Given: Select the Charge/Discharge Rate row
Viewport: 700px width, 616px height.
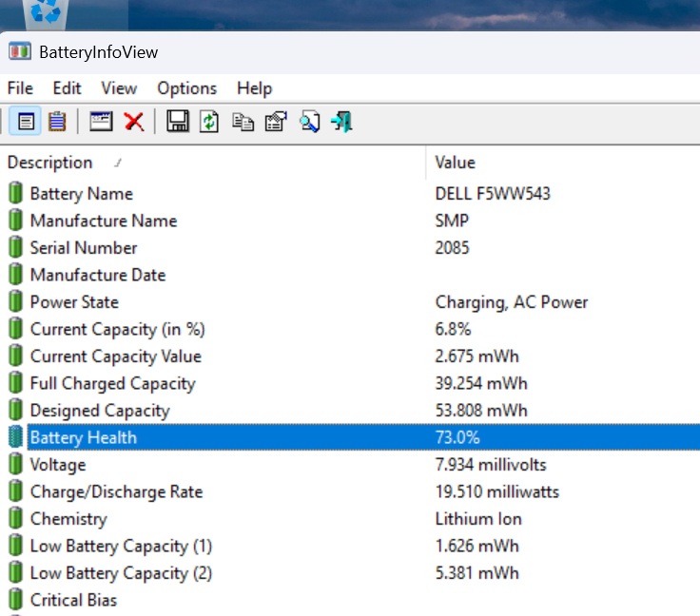Looking at the screenshot, I should 350,491.
